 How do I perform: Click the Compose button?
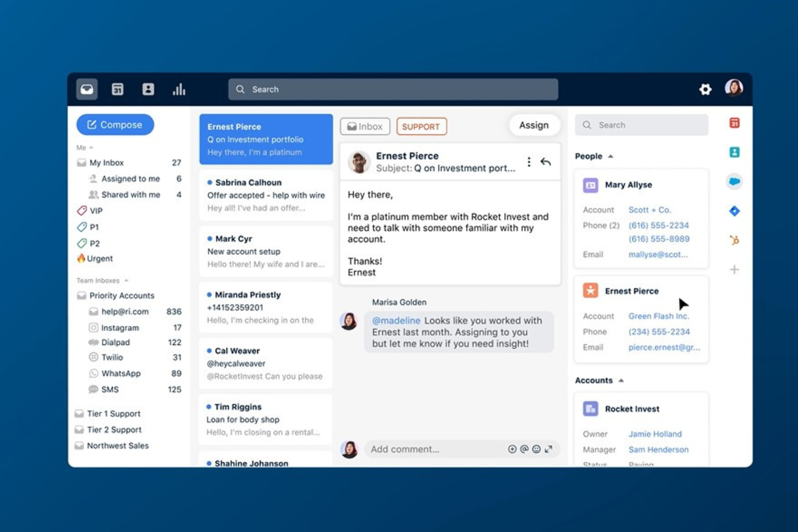pos(115,125)
